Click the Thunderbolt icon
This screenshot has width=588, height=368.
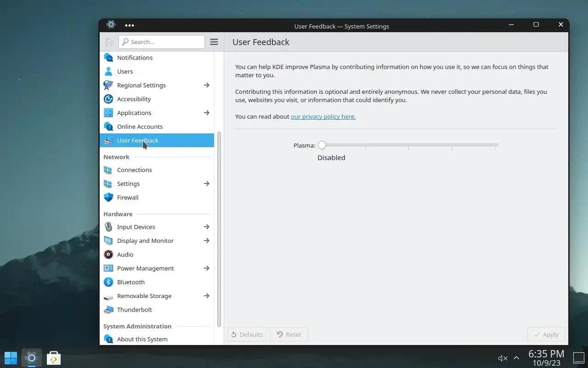108,310
